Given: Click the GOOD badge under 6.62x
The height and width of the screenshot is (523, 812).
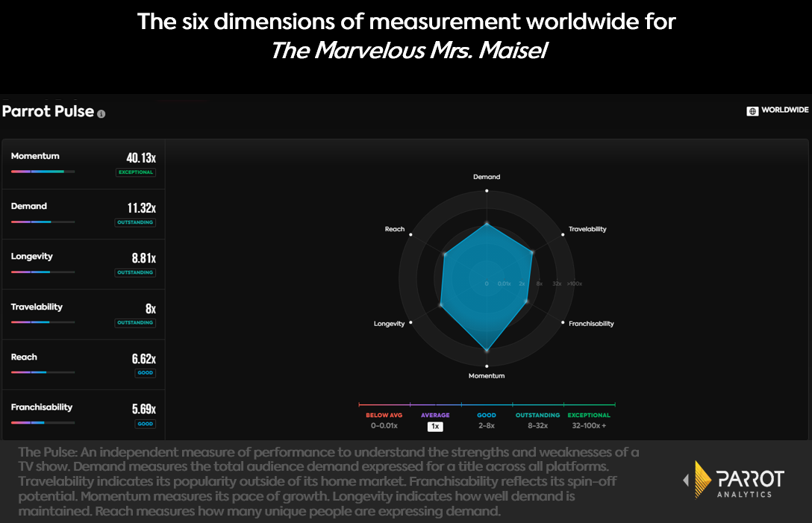Looking at the screenshot, I should point(145,373).
